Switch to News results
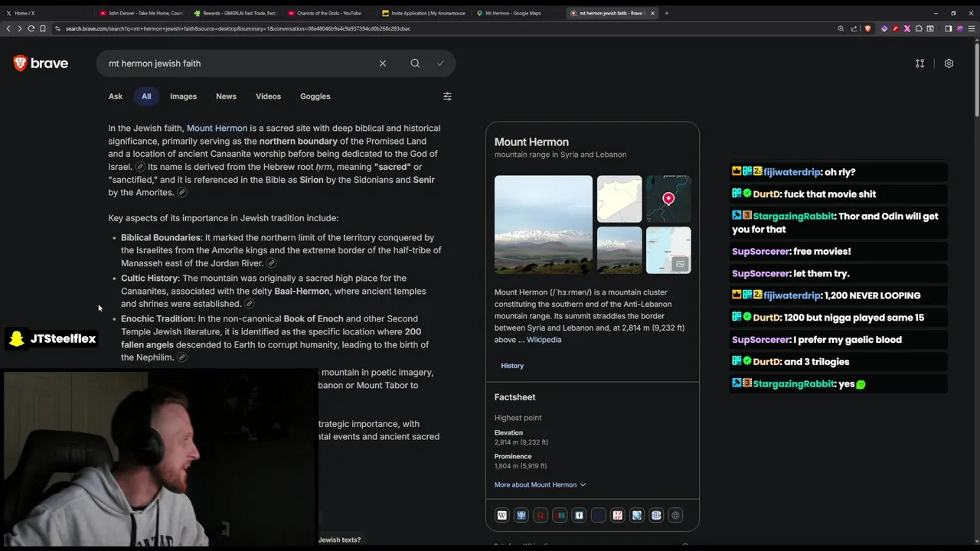Viewport: 980px width, 551px height. 226,96
